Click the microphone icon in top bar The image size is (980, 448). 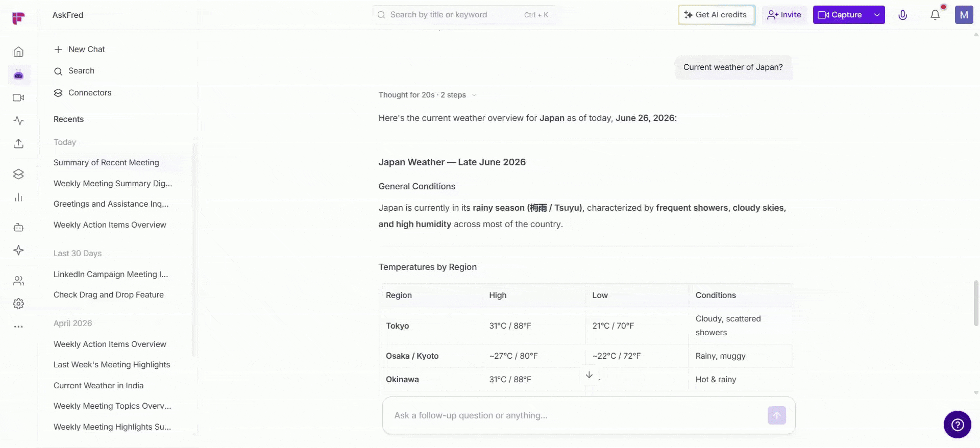pyautogui.click(x=902, y=15)
